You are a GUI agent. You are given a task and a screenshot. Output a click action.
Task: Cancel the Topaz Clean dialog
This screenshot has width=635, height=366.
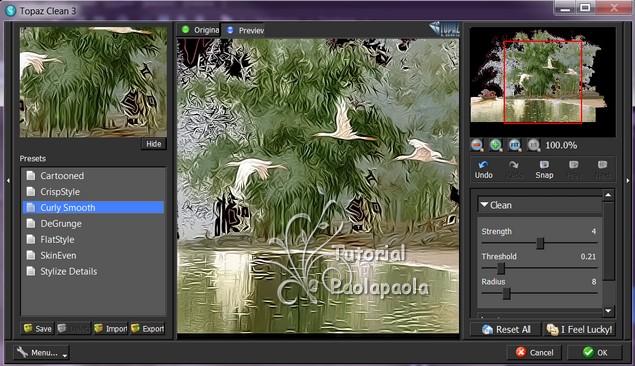click(x=534, y=352)
